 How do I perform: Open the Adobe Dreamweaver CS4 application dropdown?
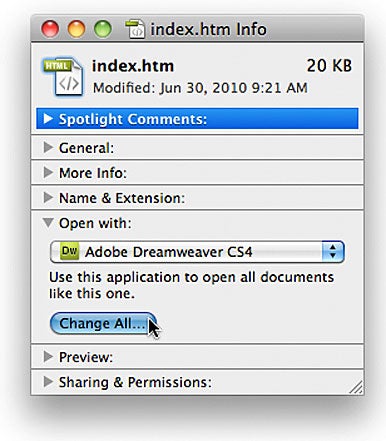coord(197,252)
